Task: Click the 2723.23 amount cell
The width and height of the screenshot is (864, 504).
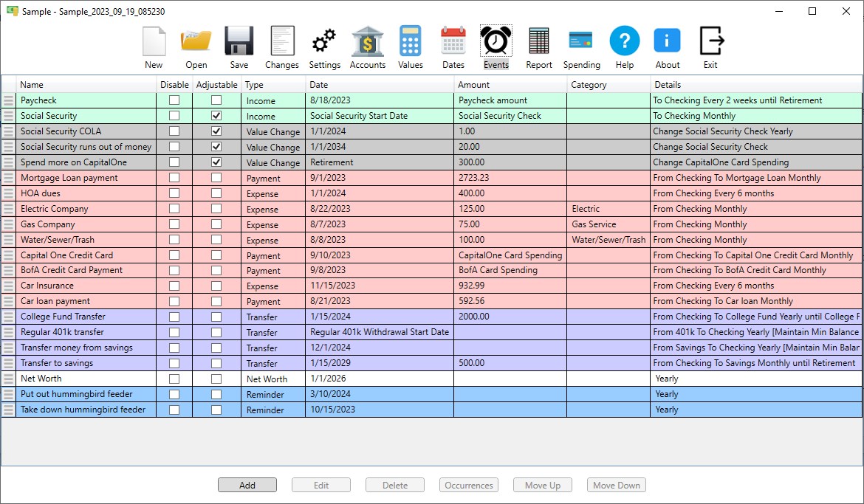Action: pos(510,178)
